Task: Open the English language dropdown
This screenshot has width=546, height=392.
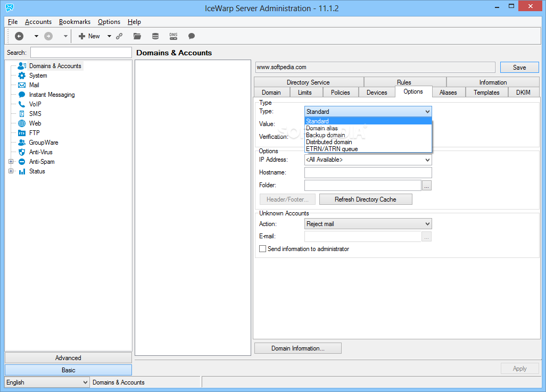Action: pos(47,382)
